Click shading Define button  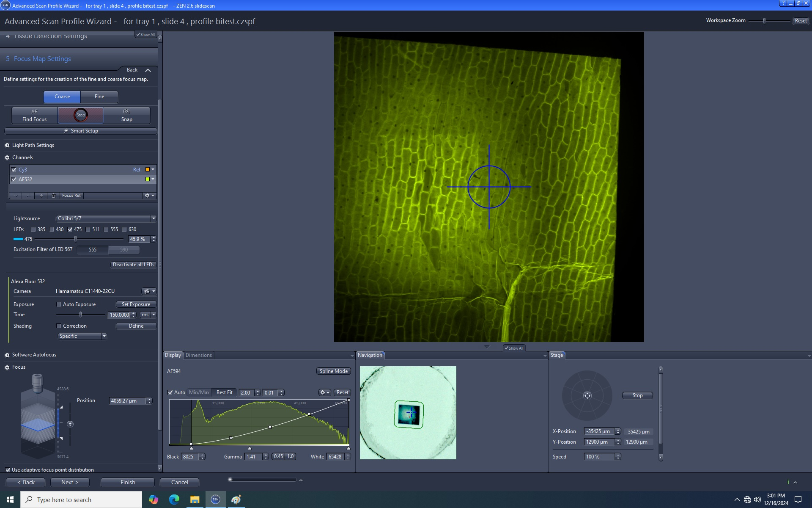136,326
